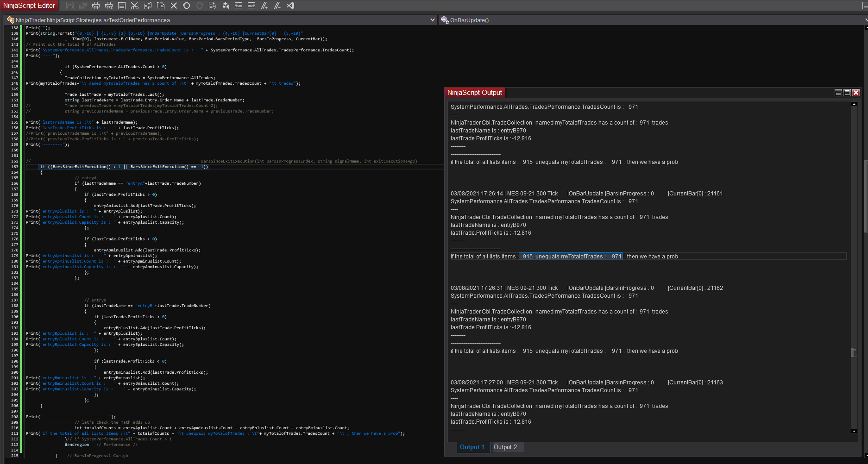The width and height of the screenshot is (868, 464).
Task: Click 'entryBminuslist.Add(lastTrade.ProfitTicks);' code line
Action: coord(156,372)
